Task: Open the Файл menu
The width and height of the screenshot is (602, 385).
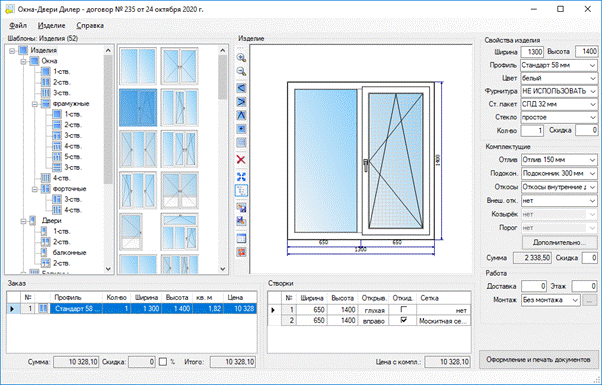Action: (x=18, y=26)
